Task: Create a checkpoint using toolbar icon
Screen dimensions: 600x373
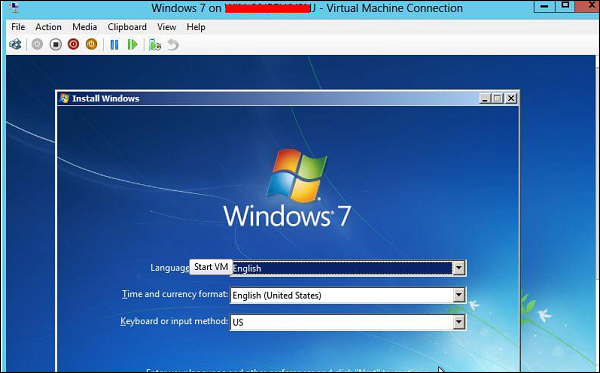Action: 155,45
